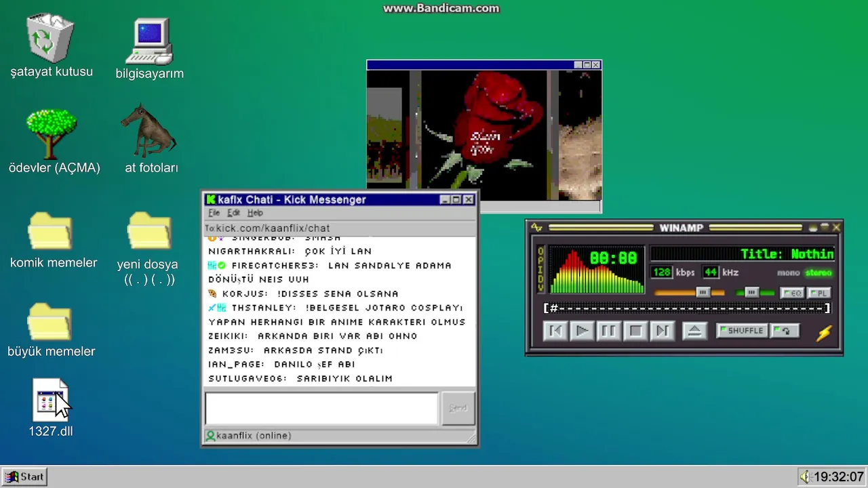Screen dimensions: 868x488
Task: Click the kick.com/kaanflix/chat address field
Action: point(340,228)
